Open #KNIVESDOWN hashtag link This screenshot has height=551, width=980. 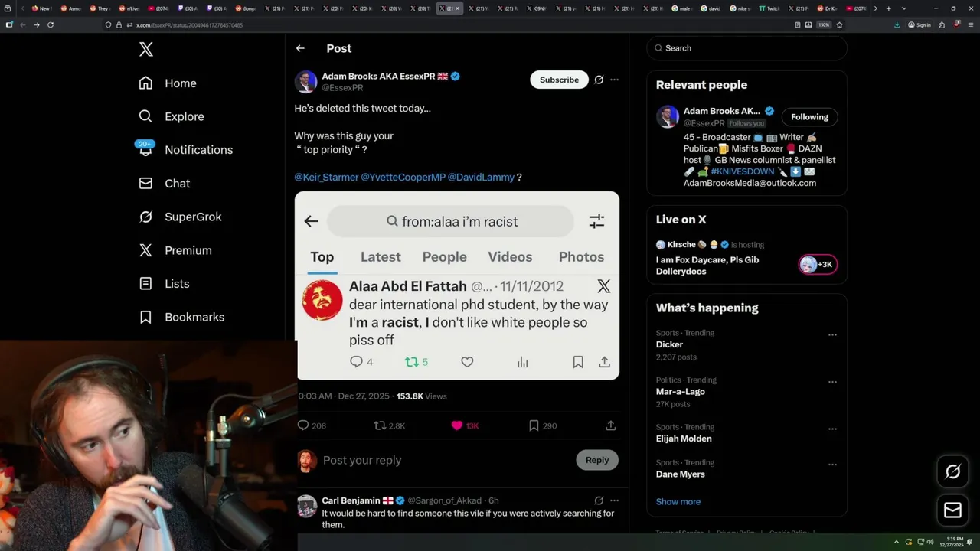(x=742, y=171)
